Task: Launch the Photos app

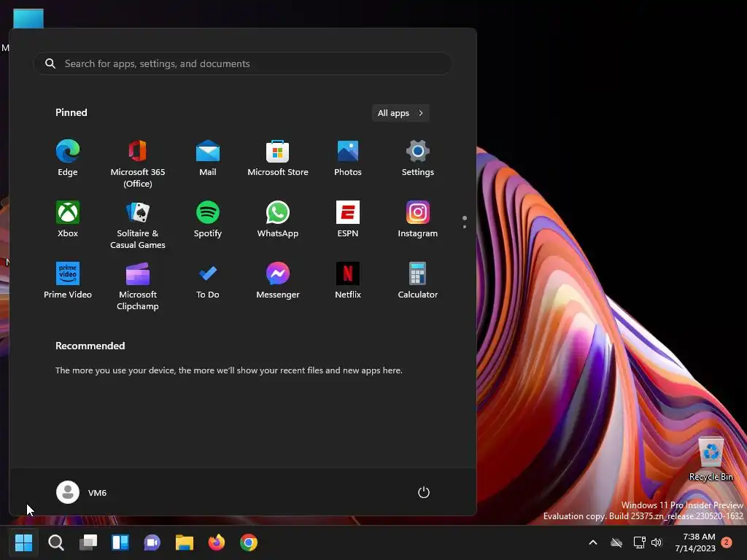Action: tap(348, 158)
